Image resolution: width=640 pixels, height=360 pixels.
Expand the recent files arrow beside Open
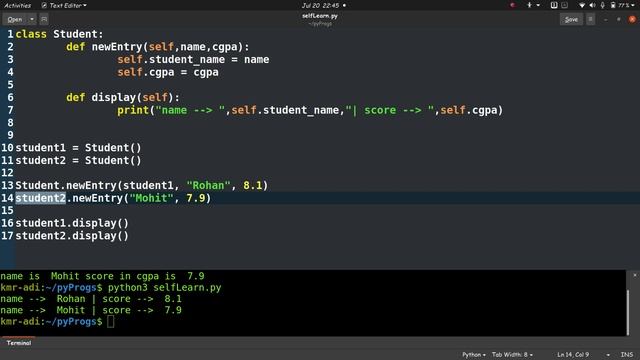[x=32, y=19]
